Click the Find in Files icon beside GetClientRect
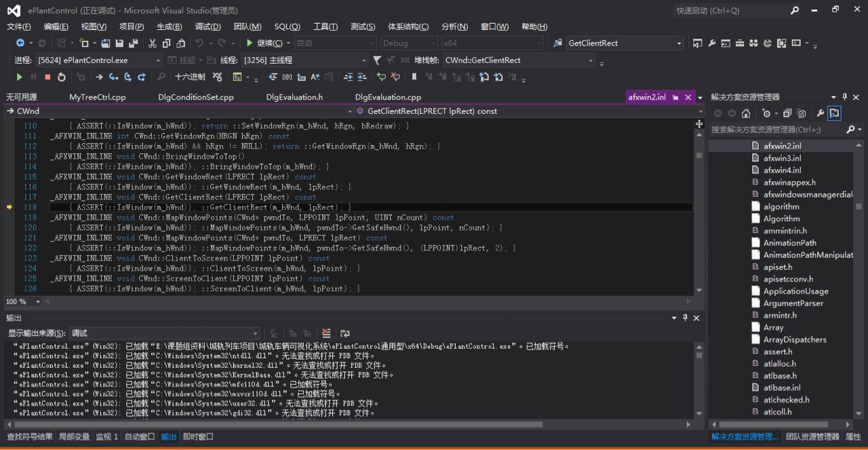The height and width of the screenshot is (450, 868). point(557,43)
